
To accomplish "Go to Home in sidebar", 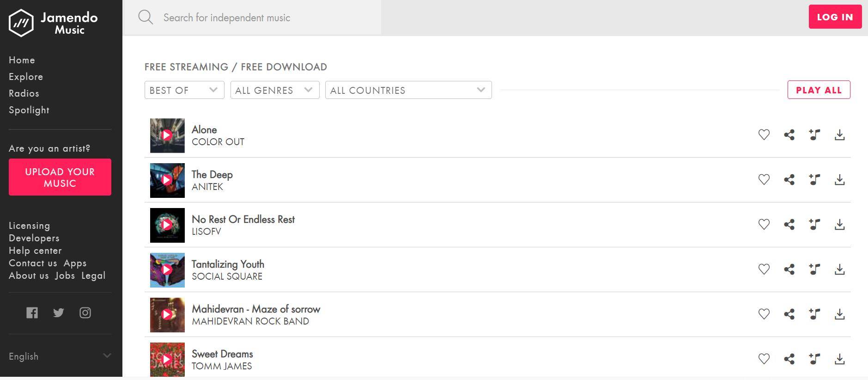I will click(x=22, y=60).
